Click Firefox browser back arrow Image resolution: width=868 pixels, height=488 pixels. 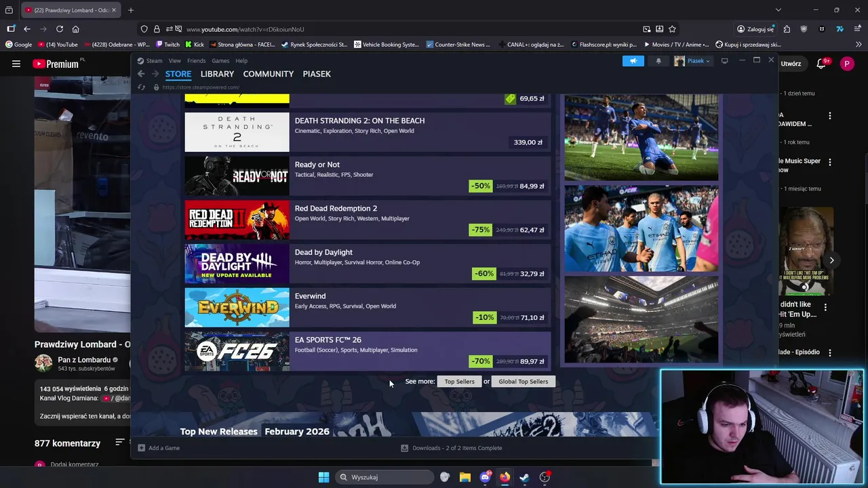(27, 29)
